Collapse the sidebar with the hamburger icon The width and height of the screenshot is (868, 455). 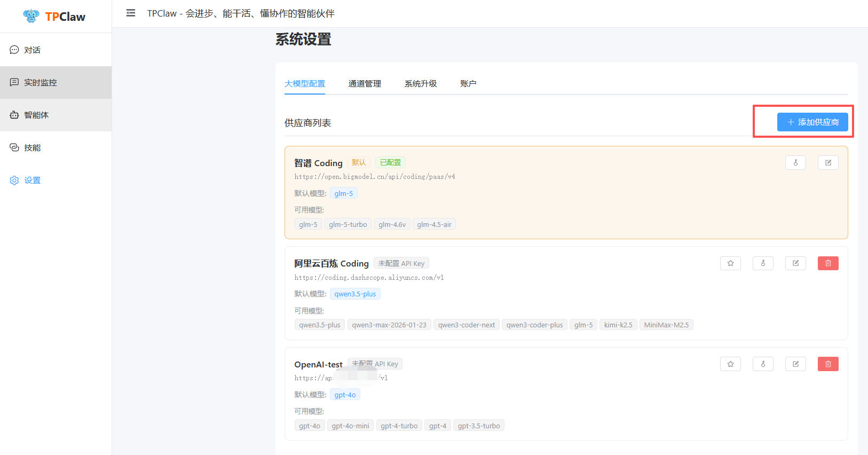[x=130, y=13]
